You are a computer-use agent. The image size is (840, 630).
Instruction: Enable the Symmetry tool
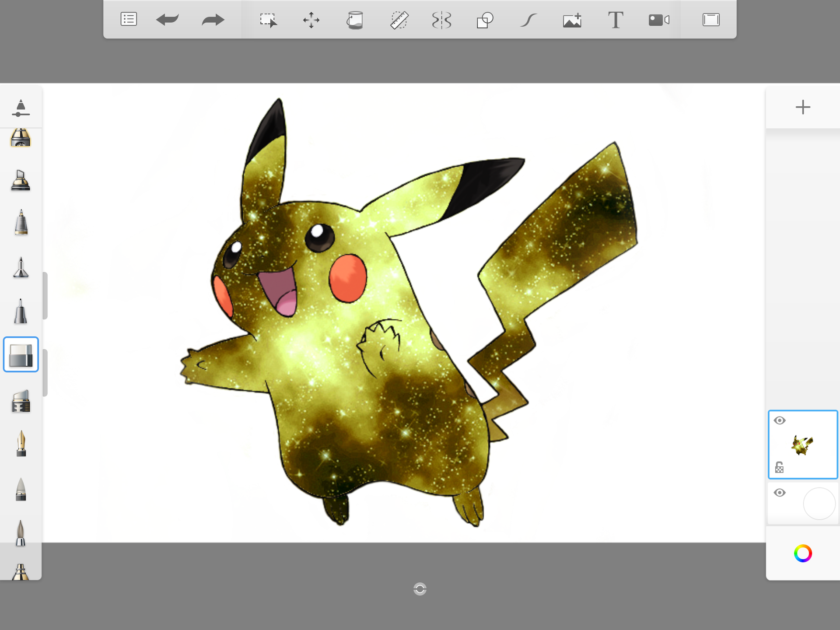tap(441, 20)
